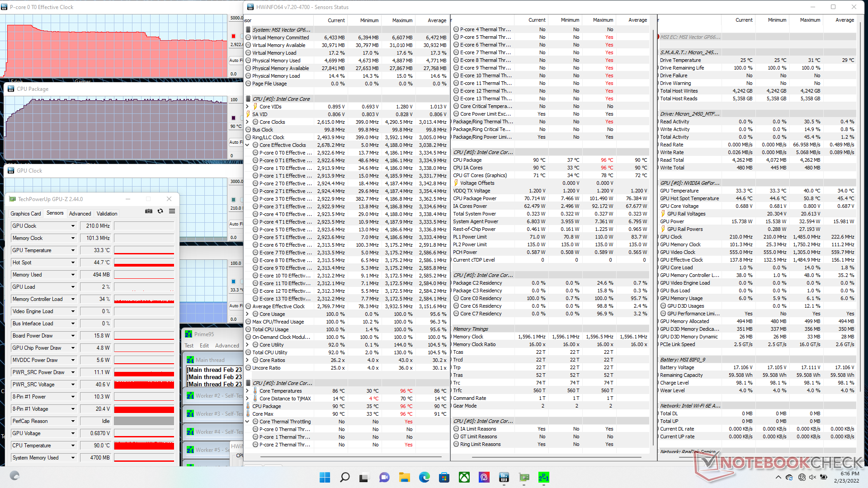Open taskbar Search icon
This screenshot has width=868, height=488.
click(344, 477)
